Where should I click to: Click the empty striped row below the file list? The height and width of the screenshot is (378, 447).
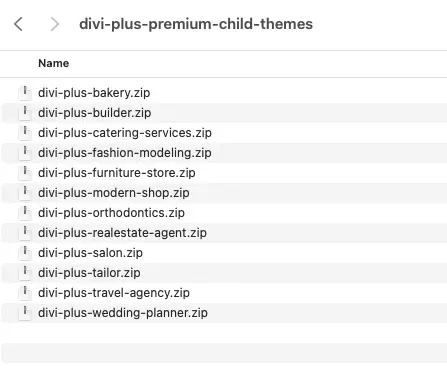224,353
